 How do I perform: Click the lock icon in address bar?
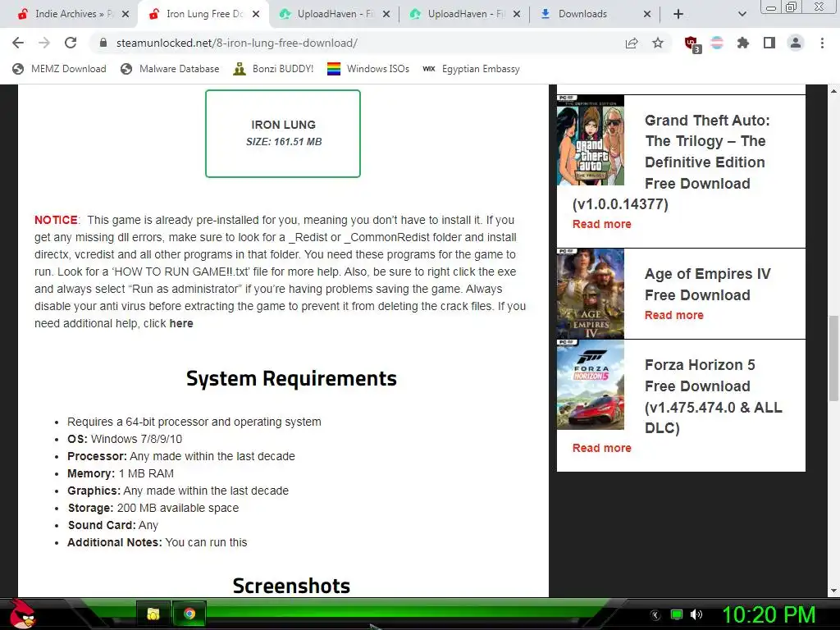pyautogui.click(x=103, y=43)
